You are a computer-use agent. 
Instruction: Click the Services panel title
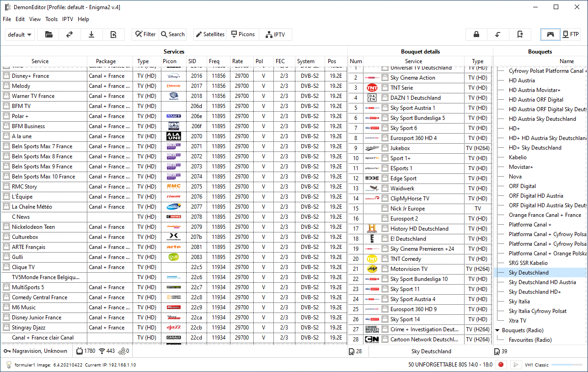click(174, 52)
